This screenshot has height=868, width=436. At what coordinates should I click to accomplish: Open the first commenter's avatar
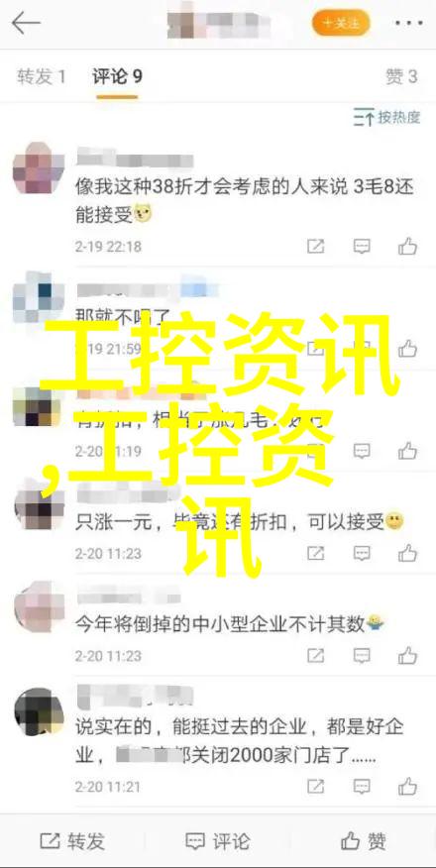[x=39, y=166]
